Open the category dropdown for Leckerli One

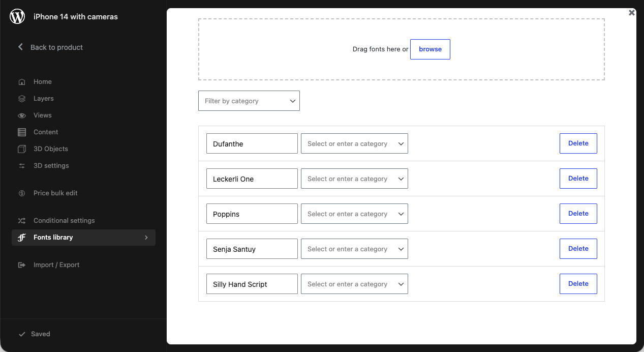pyautogui.click(x=354, y=179)
